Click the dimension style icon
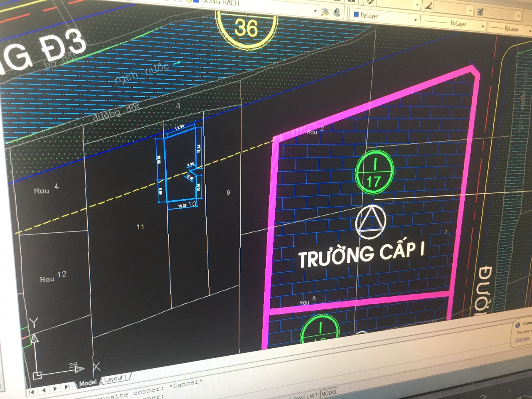 428,6
